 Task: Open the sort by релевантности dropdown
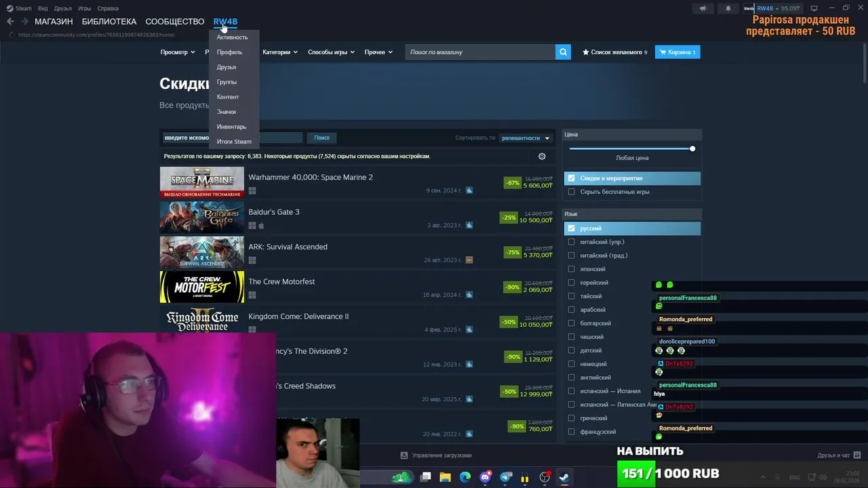526,138
